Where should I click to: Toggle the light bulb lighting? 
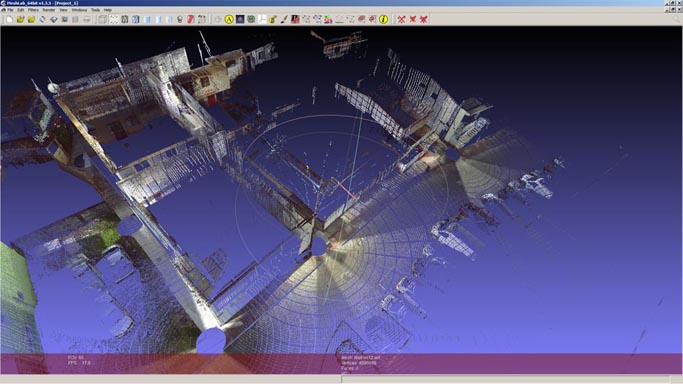180,19
